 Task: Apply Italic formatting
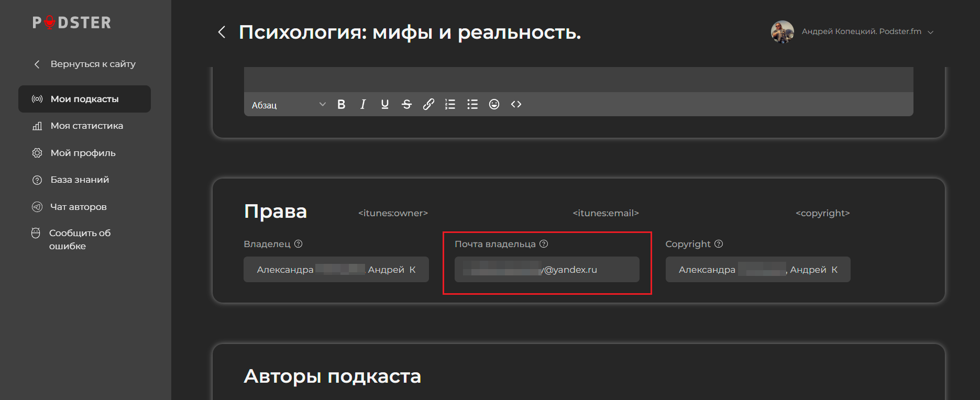click(363, 104)
